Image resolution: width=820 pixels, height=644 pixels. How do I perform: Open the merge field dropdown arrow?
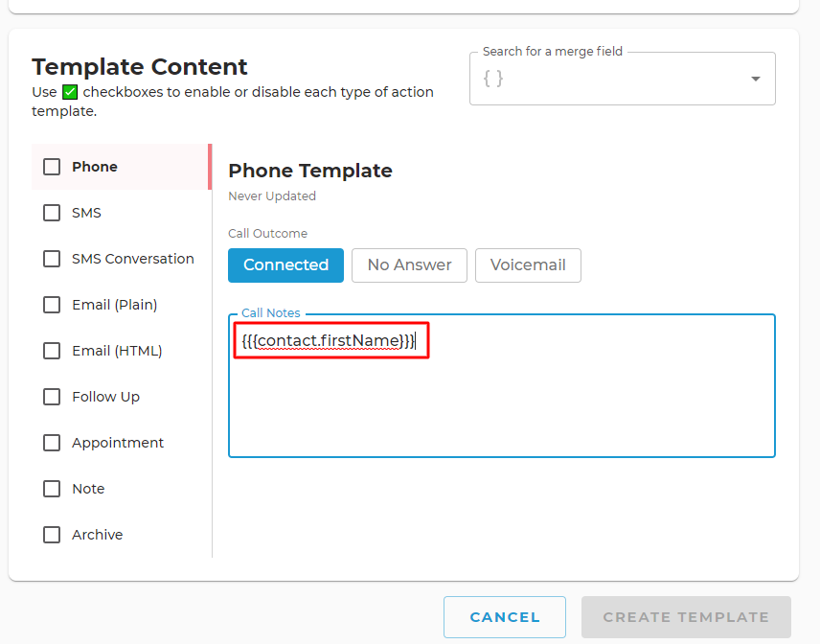click(755, 79)
